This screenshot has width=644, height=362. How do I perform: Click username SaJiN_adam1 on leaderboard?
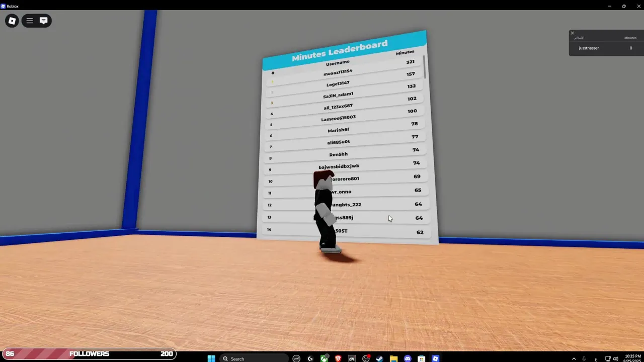point(338,95)
